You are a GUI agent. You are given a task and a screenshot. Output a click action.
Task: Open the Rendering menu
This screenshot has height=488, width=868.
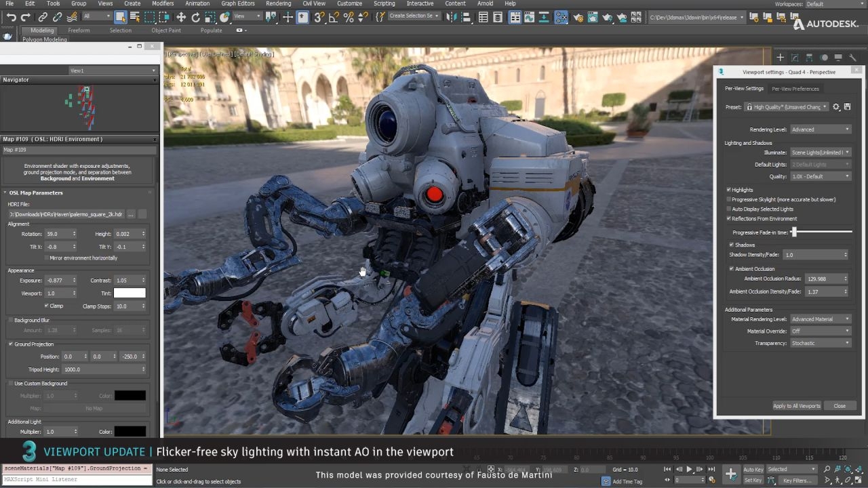tap(277, 3)
